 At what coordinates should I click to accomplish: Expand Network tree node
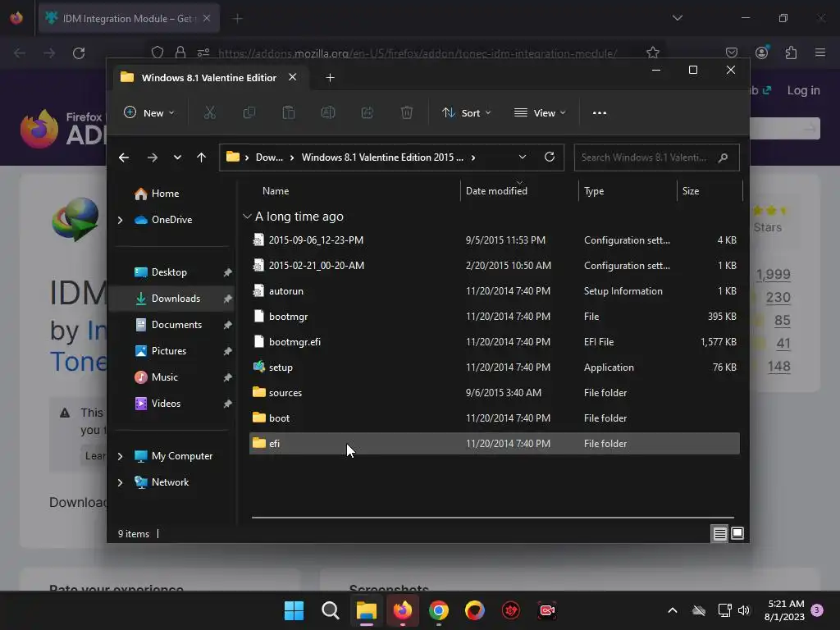point(120,482)
